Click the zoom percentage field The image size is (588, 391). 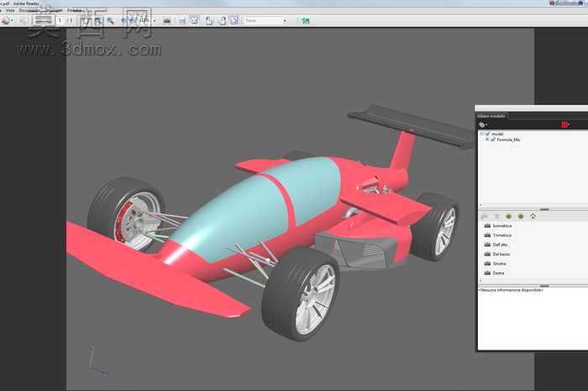tap(144, 21)
